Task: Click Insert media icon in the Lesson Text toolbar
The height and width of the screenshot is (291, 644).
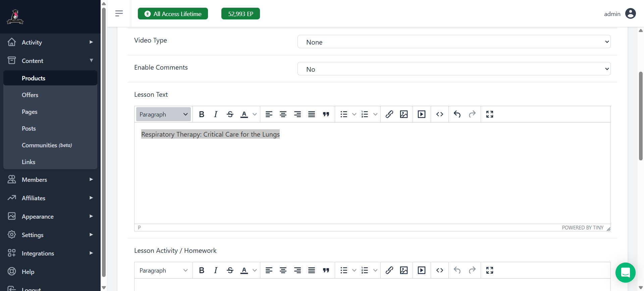Action: point(422,114)
